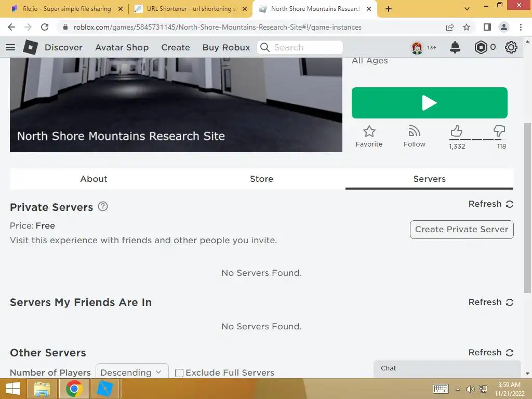
Task: Open the volume control in tray
Action: pos(471,389)
